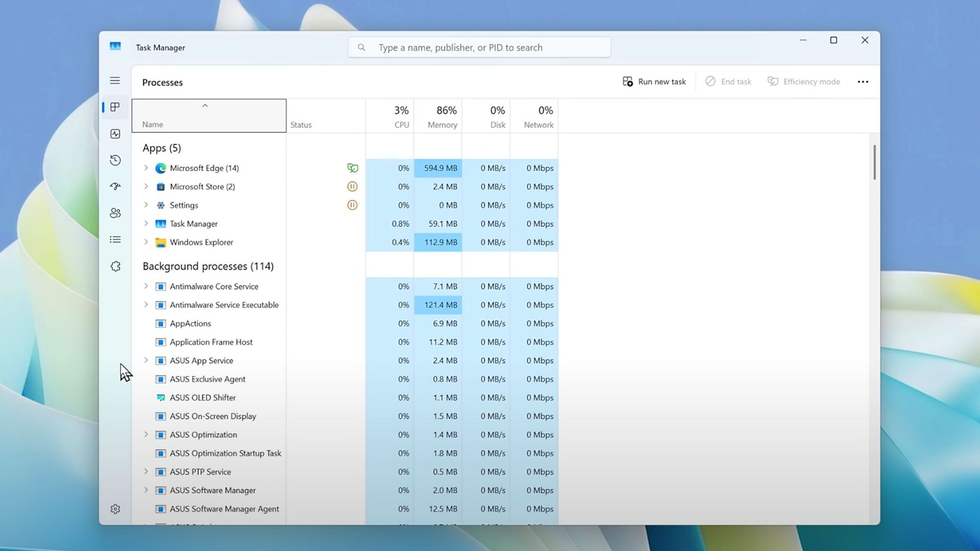Click the Microsoft Store app icon

tap(161, 187)
